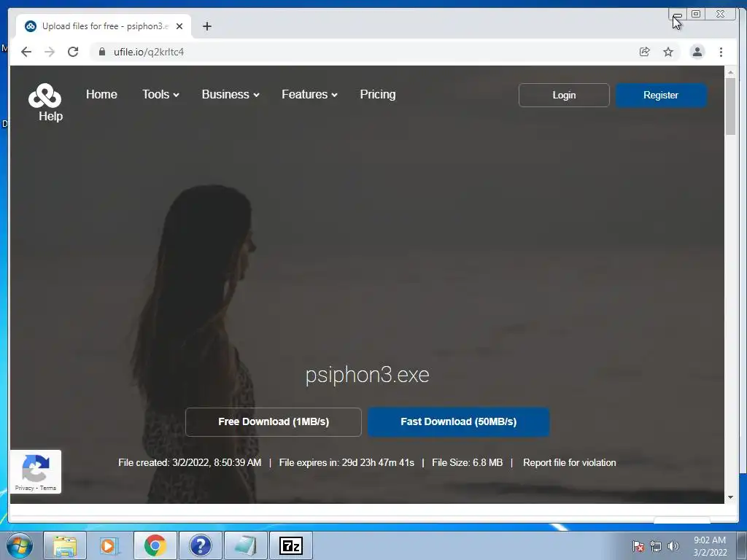
Task: Click the Chrome taskbar icon
Action: click(155, 545)
